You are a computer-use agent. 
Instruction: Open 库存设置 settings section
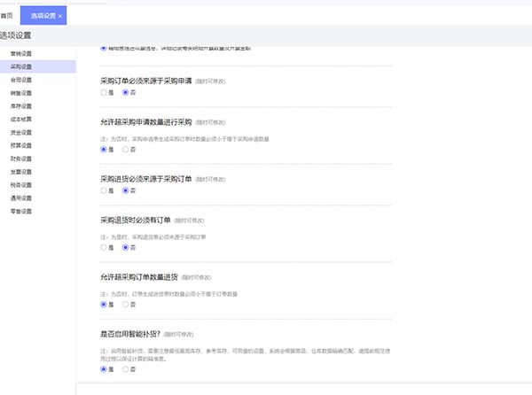21,105
